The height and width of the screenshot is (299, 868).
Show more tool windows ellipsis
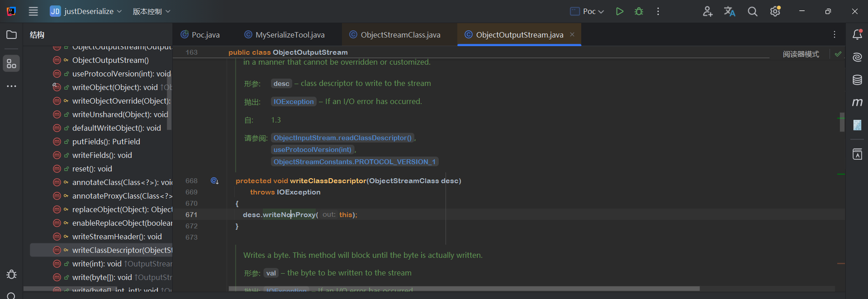click(x=12, y=86)
